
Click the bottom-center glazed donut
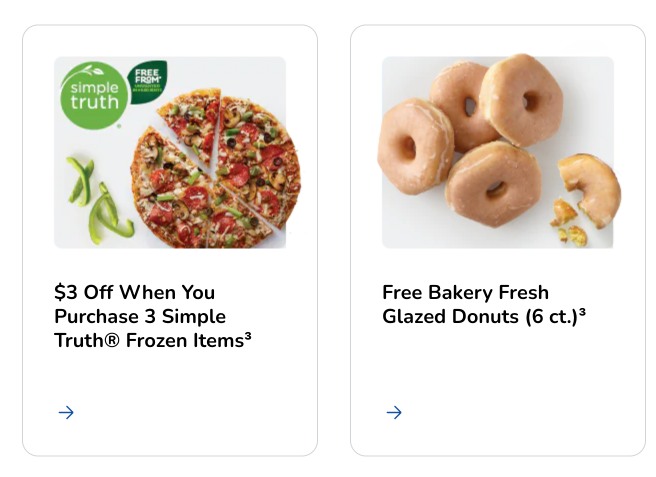(493, 184)
